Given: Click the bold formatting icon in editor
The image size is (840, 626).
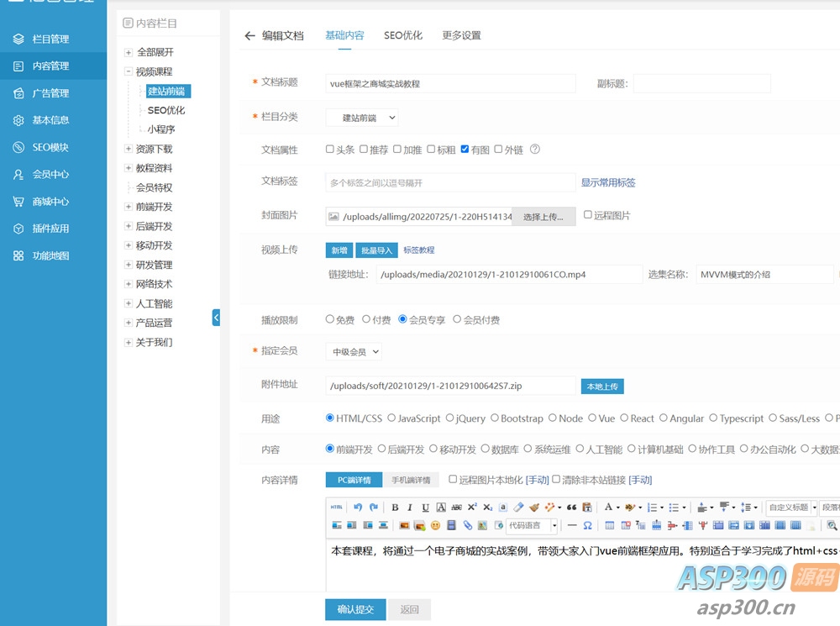Looking at the screenshot, I should (x=395, y=508).
